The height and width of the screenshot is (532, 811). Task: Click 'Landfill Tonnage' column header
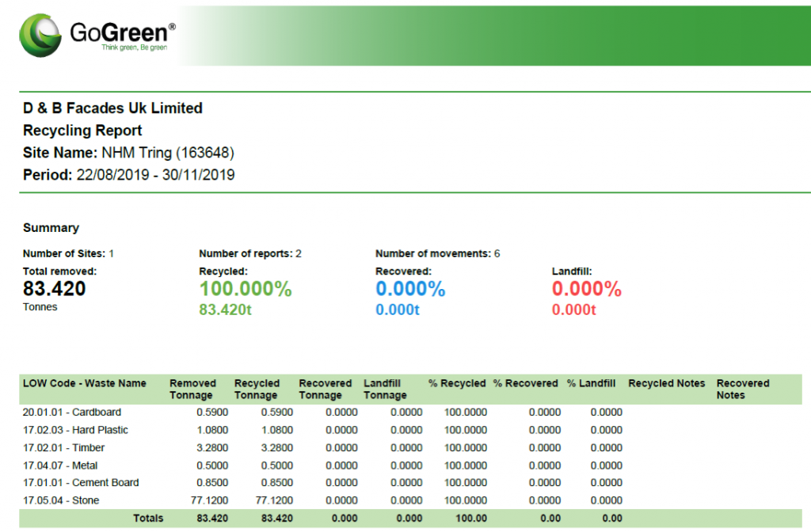tap(385, 389)
